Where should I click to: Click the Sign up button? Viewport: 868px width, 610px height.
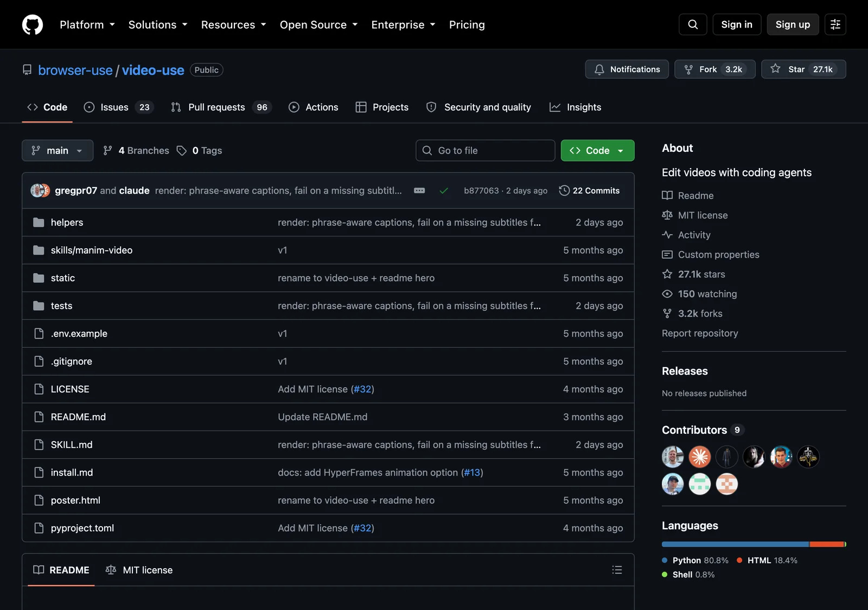[x=793, y=24]
